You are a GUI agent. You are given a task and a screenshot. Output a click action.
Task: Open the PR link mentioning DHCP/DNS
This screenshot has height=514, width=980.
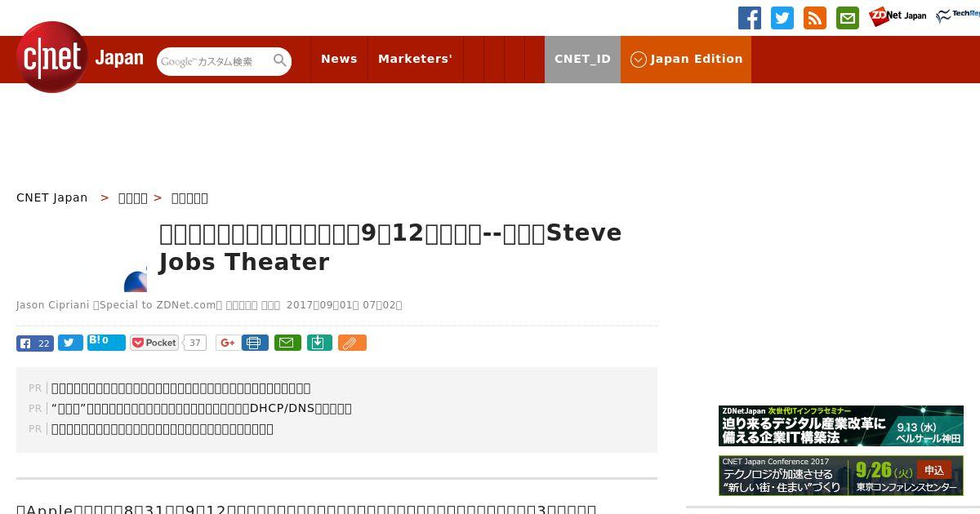(x=201, y=408)
